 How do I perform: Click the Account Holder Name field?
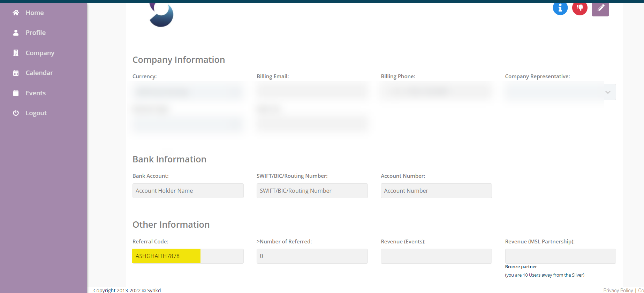(x=188, y=191)
